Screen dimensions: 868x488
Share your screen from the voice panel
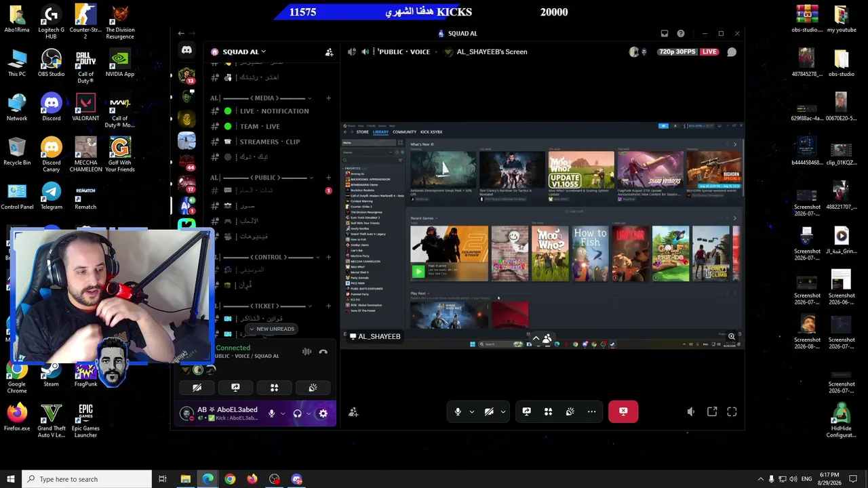click(235, 388)
